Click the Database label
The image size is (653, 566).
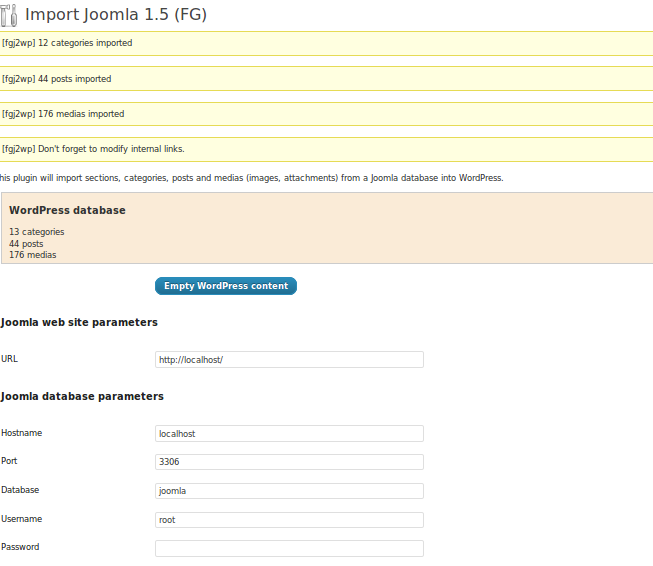coord(20,490)
